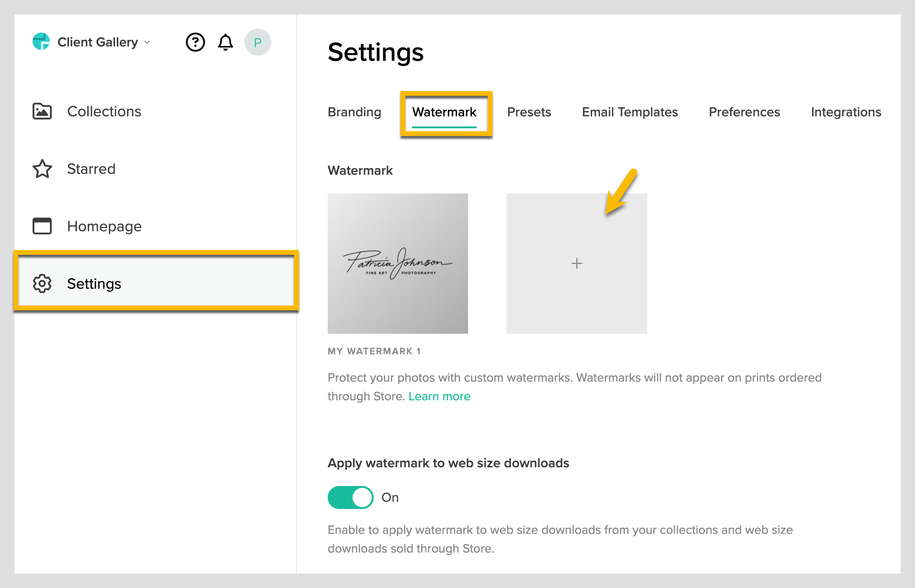
Task: Click the Settings gear icon
Action: pos(42,283)
